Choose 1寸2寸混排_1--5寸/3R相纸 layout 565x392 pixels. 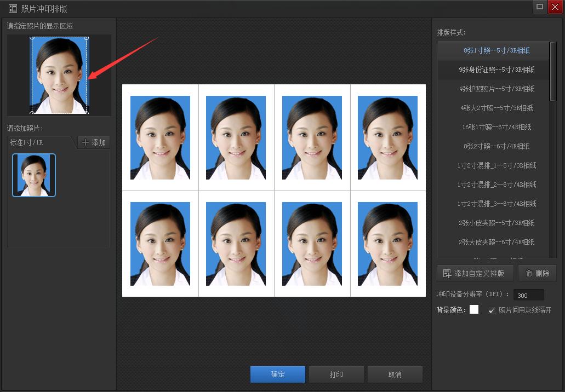496,165
